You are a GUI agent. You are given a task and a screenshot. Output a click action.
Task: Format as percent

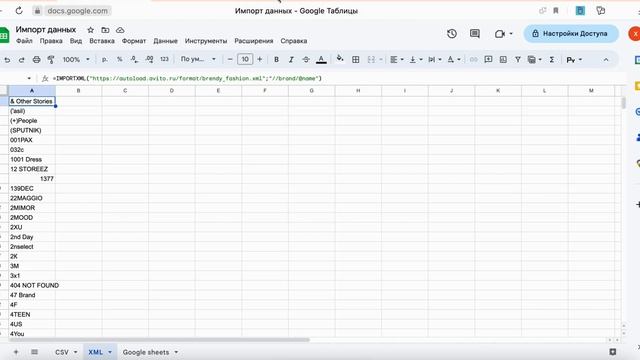click(120, 60)
